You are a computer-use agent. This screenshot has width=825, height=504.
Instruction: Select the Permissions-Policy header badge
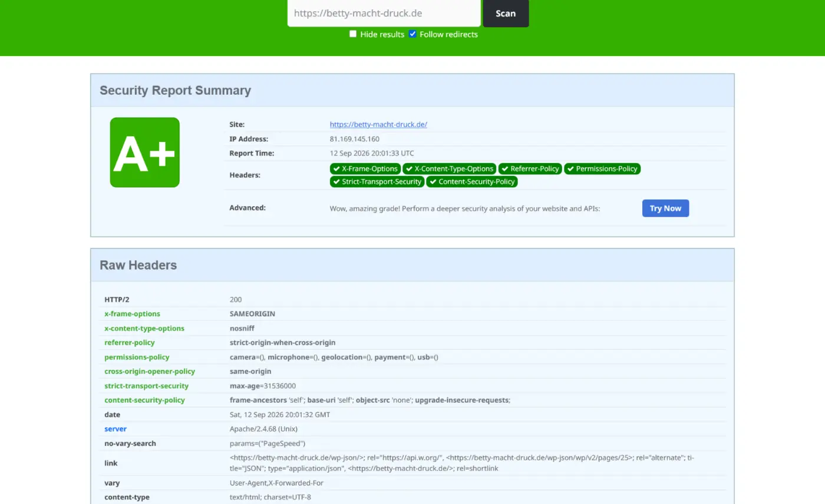(602, 168)
